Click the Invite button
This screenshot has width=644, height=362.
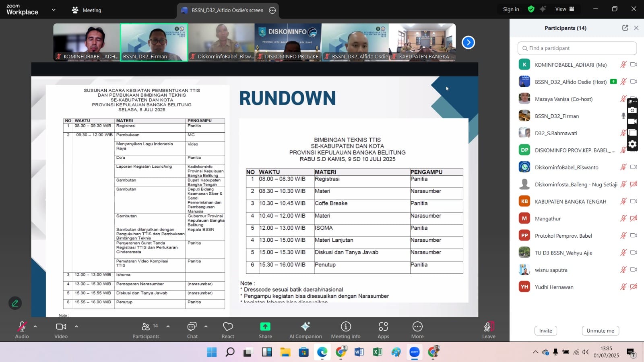click(545, 331)
